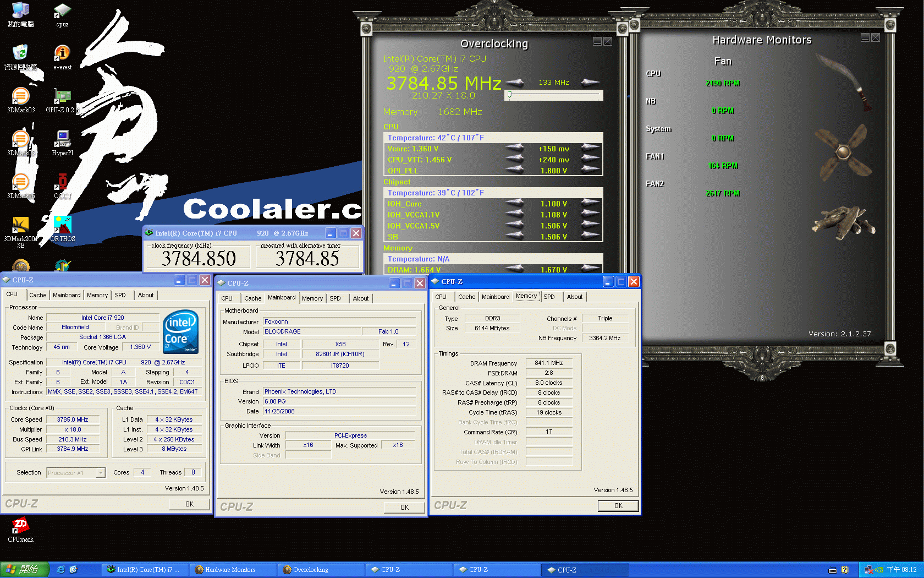Open Memory tab in left CPU-Z window

(97, 295)
